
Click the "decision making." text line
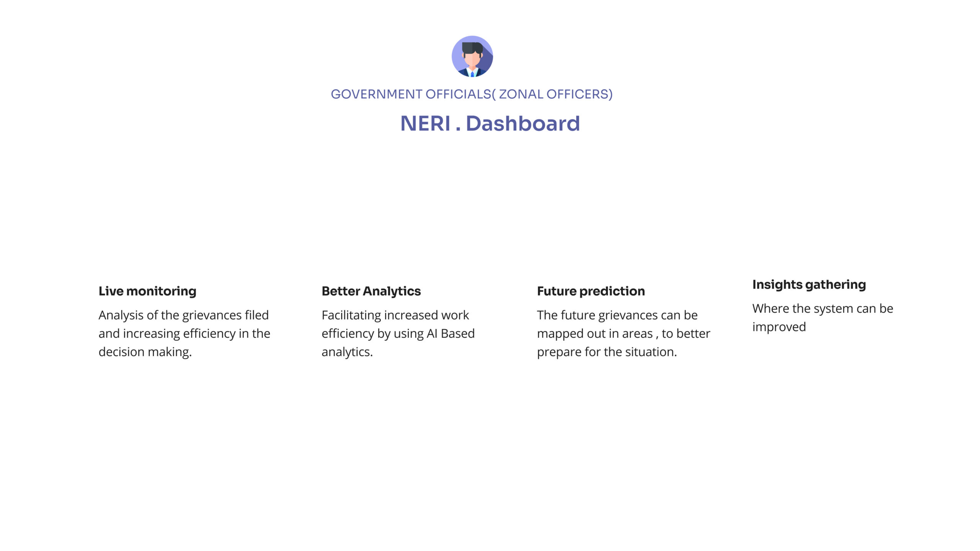[x=145, y=352]
